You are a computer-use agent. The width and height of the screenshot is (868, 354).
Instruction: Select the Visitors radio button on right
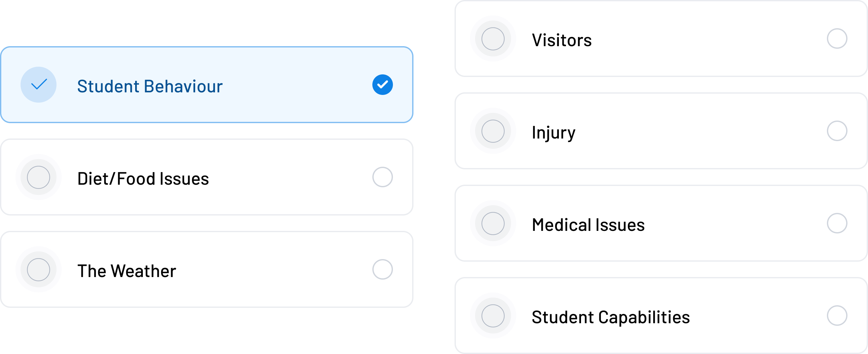(837, 39)
